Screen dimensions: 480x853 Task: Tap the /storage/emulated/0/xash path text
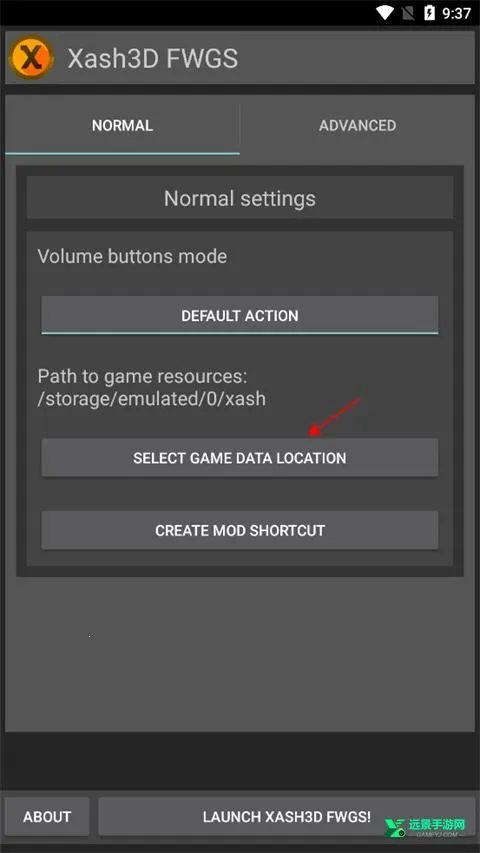click(x=152, y=399)
